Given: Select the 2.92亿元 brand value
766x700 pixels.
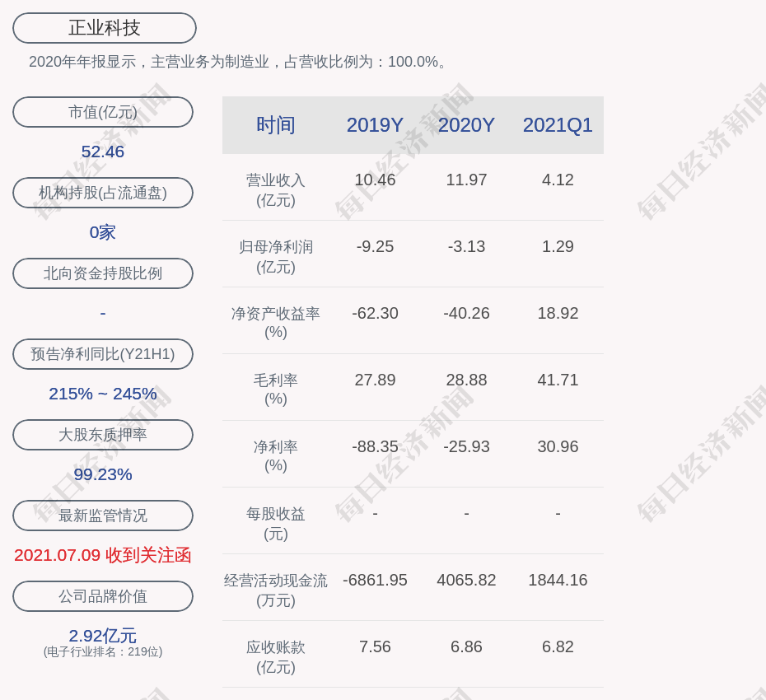Looking at the screenshot, I should [x=103, y=636].
